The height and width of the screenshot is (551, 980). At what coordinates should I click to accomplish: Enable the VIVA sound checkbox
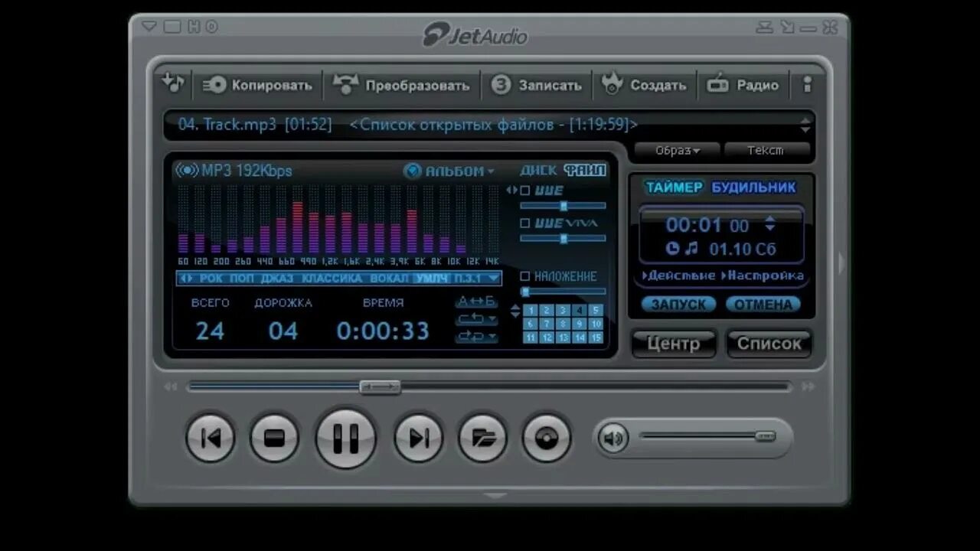pos(525,223)
